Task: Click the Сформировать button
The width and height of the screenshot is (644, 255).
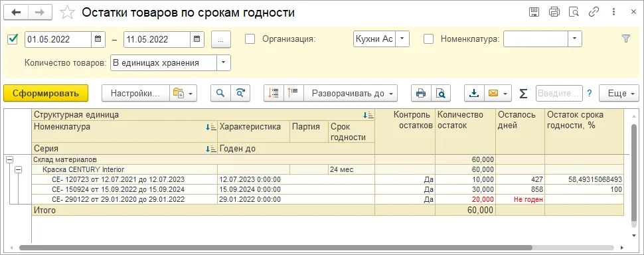Action: [46, 94]
